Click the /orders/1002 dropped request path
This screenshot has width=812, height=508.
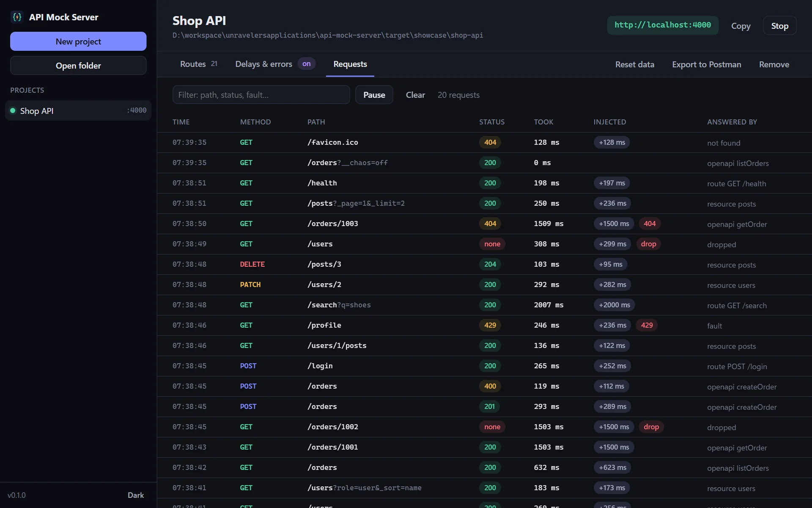[333, 427]
